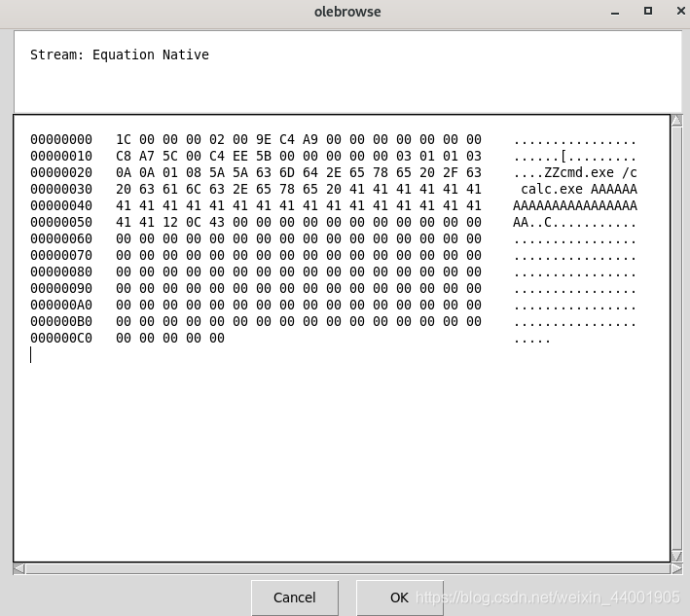The image size is (690, 616).
Task: Select offset 00000030 row label
Action: tap(61, 189)
